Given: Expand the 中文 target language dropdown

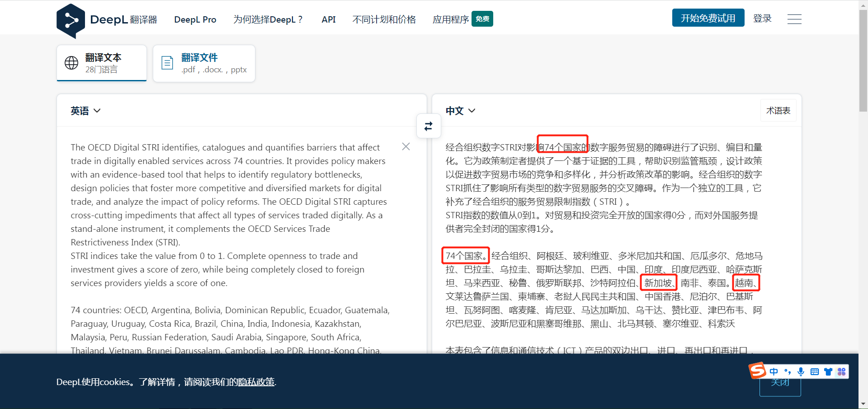Looking at the screenshot, I should tap(461, 111).
